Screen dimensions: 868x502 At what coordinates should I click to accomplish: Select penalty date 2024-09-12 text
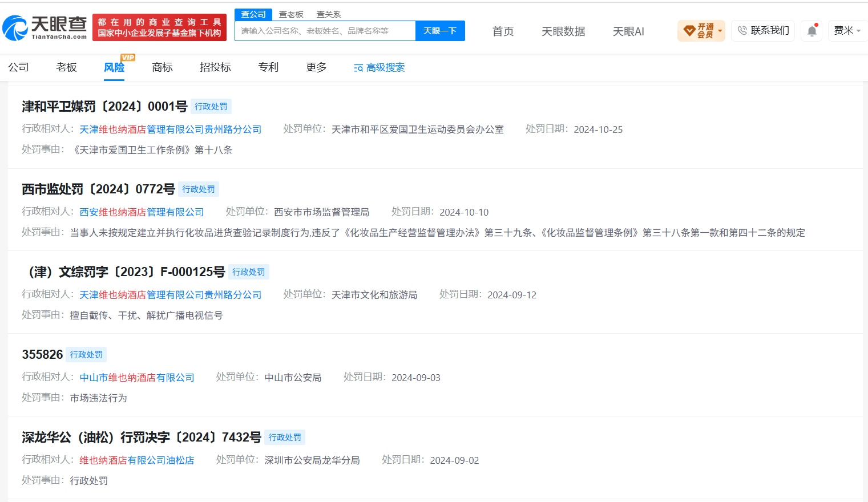pos(512,295)
